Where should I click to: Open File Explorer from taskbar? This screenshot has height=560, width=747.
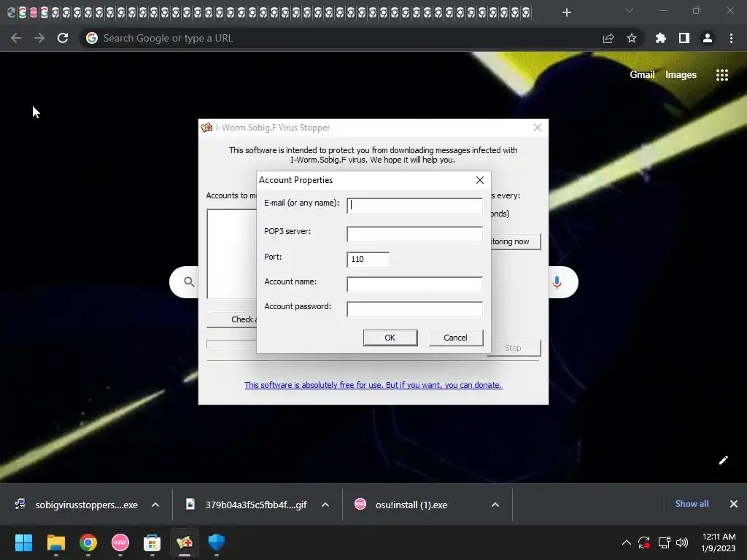pos(55,542)
